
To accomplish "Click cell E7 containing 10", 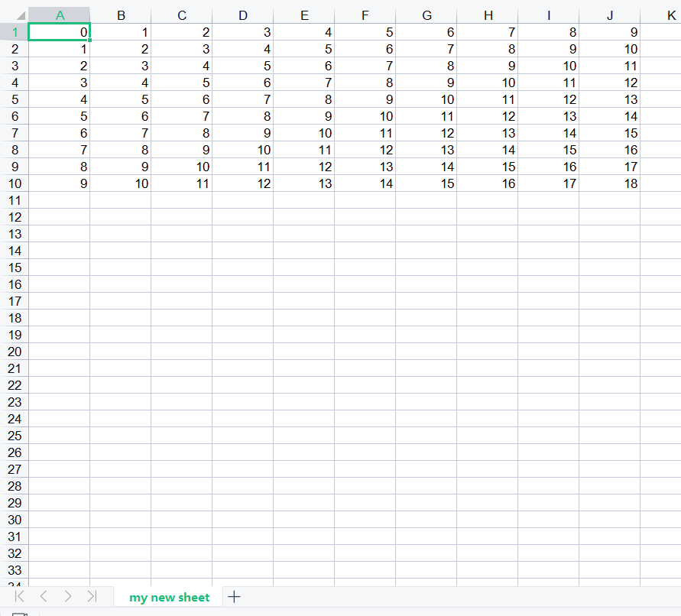I will pyautogui.click(x=304, y=133).
